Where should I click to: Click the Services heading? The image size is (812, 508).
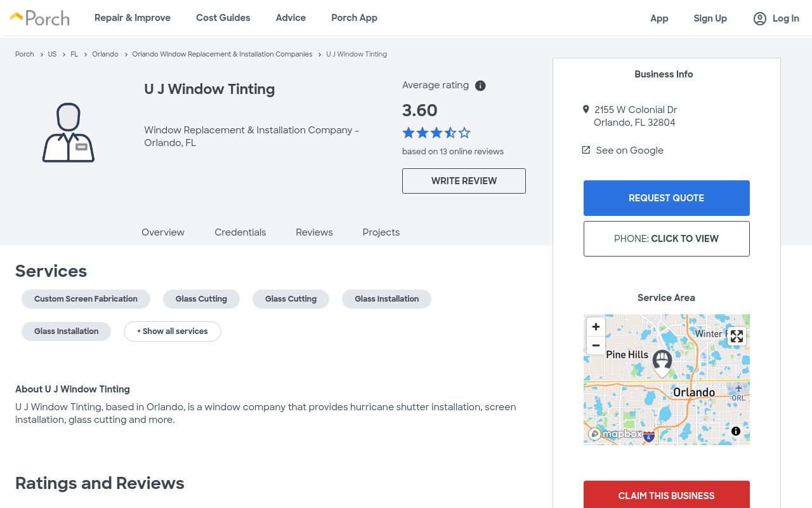pos(51,271)
